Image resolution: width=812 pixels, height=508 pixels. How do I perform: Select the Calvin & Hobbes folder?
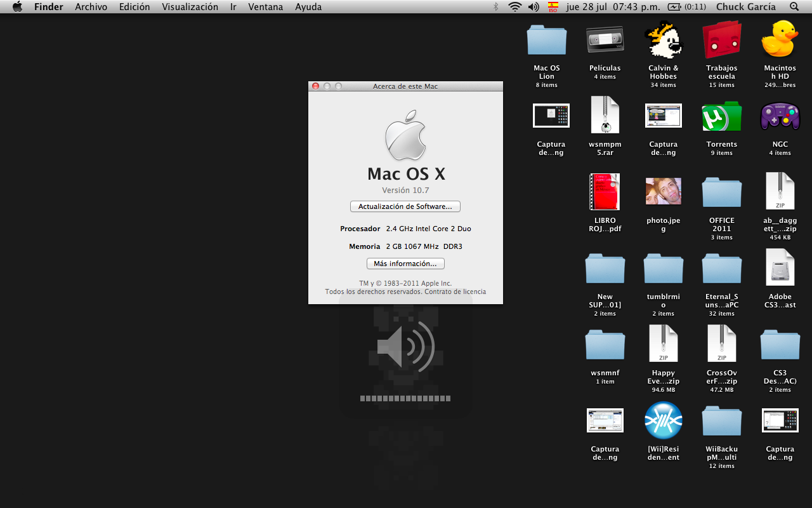point(663,40)
